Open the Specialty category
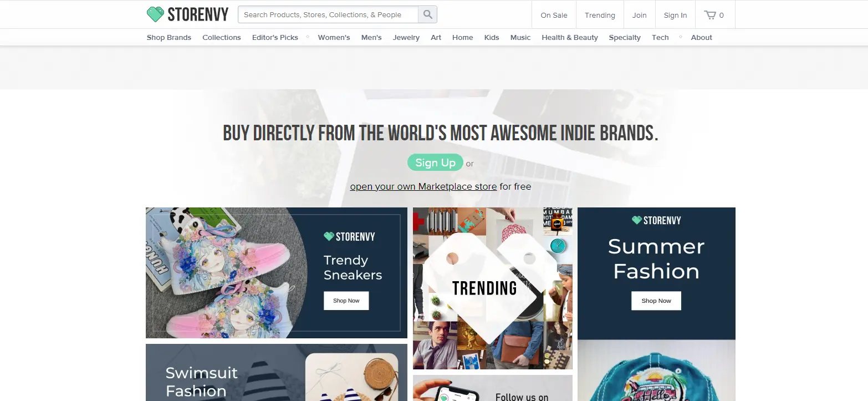The image size is (868, 401). tap(625, 37)
